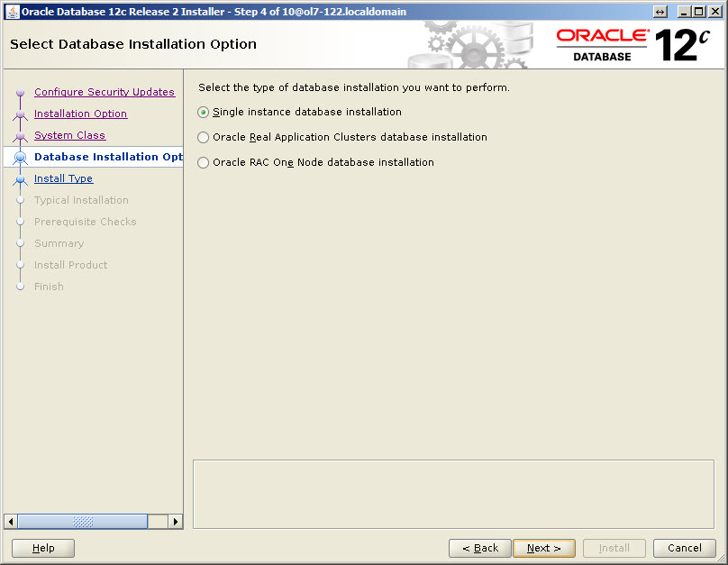The image size is (728, 565).
Task: Open Configure Security Updates step link
Action: 105,92
